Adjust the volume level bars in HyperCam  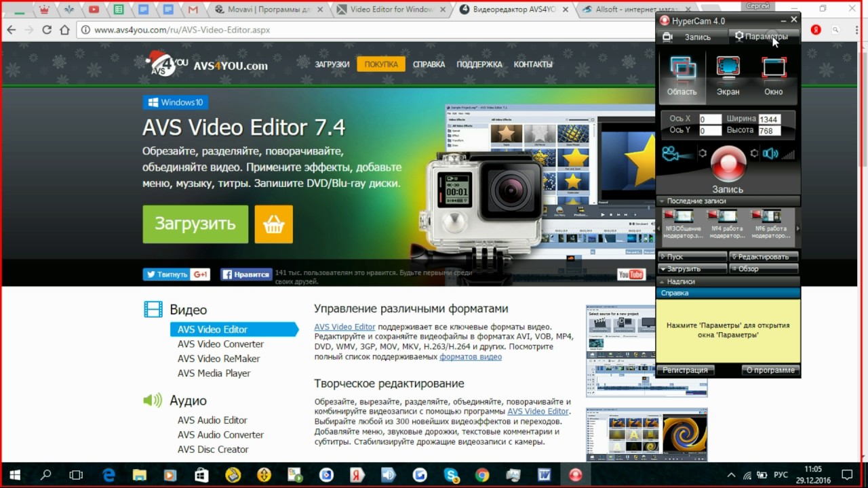coord(788,155)
